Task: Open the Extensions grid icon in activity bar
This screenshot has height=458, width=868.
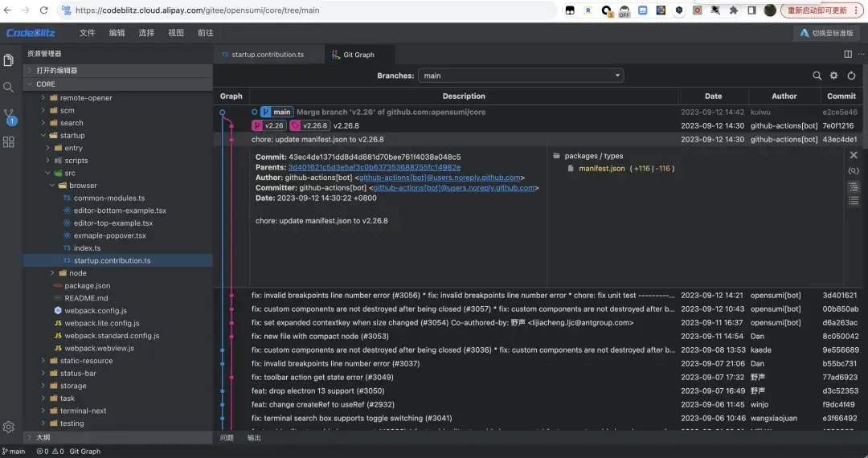Action: (9, 142)
